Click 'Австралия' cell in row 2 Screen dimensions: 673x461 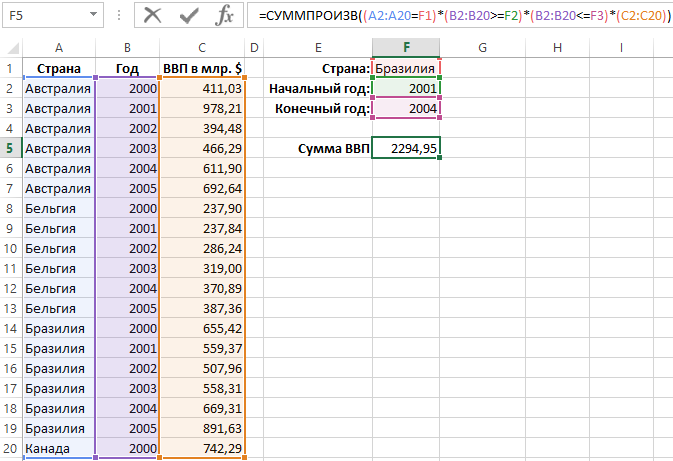59,88
